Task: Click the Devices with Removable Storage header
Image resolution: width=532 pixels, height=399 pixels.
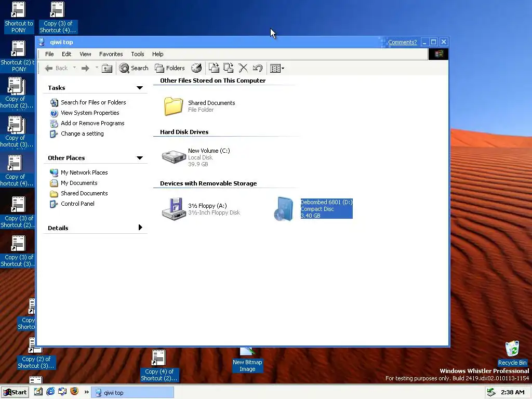Action: coord(208,183)
